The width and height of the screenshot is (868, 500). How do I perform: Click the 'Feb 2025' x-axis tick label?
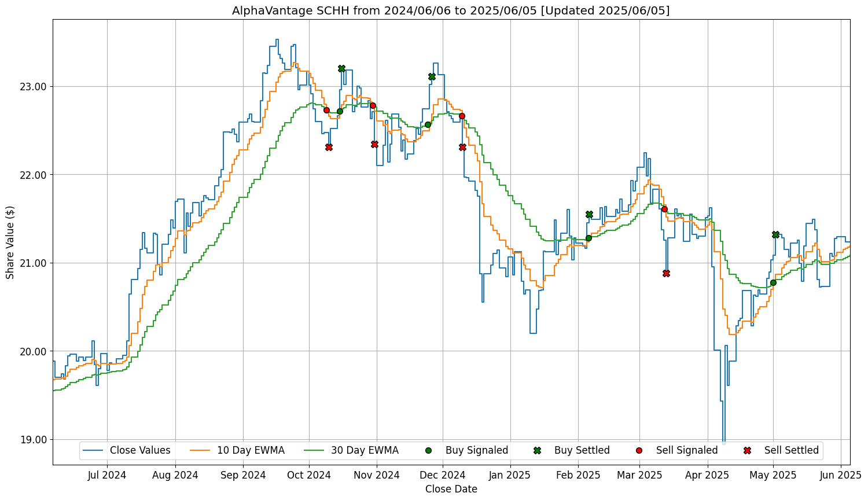click(578, 475)
